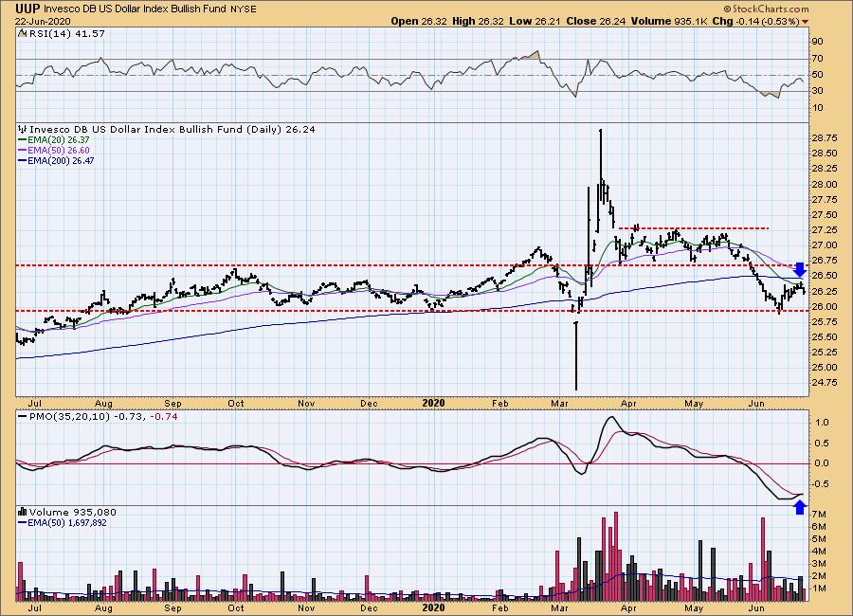853x616 pixels.
Task: Select the 22-Jun-2020 date label
Action: pos(43,21)
